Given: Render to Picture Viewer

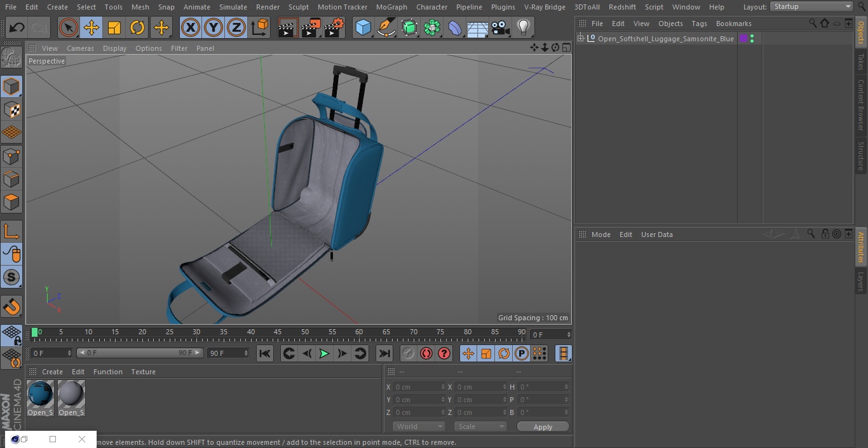Looking at the screenshot, I should click(x=311, y=27).
